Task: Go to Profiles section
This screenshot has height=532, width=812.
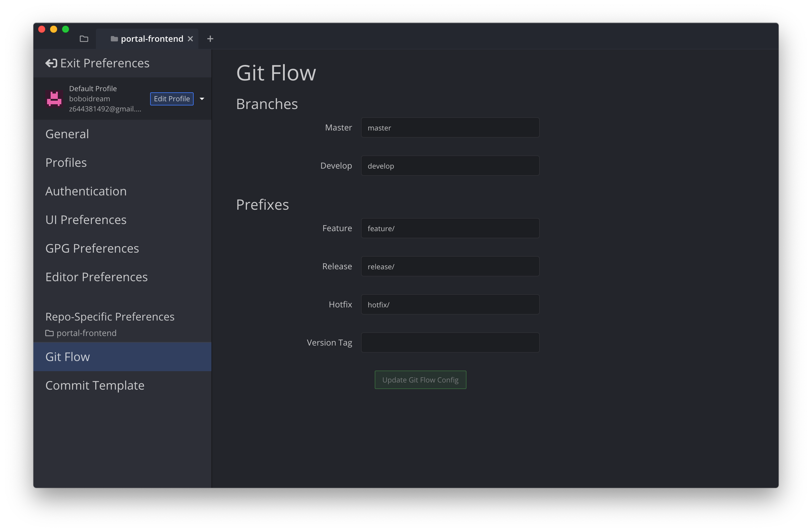Action: pos(66,163)
